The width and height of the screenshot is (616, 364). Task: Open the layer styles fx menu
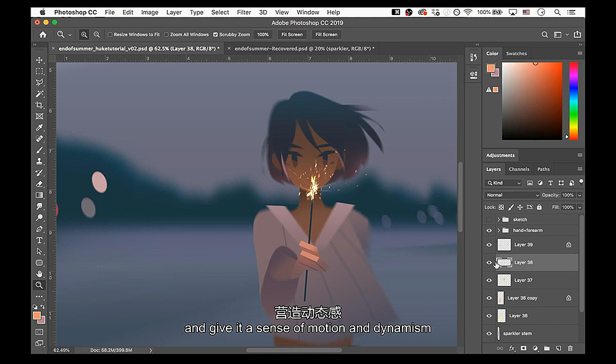512,348
